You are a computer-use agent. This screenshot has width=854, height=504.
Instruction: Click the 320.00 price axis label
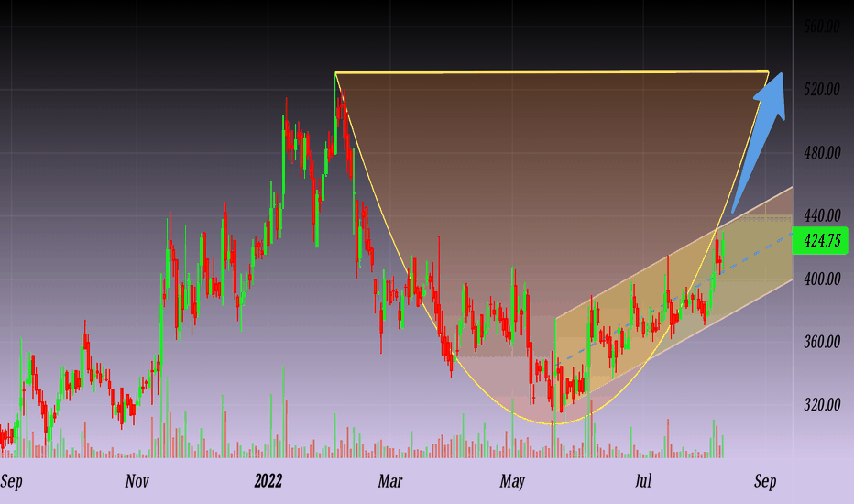[x=822, y=405]
